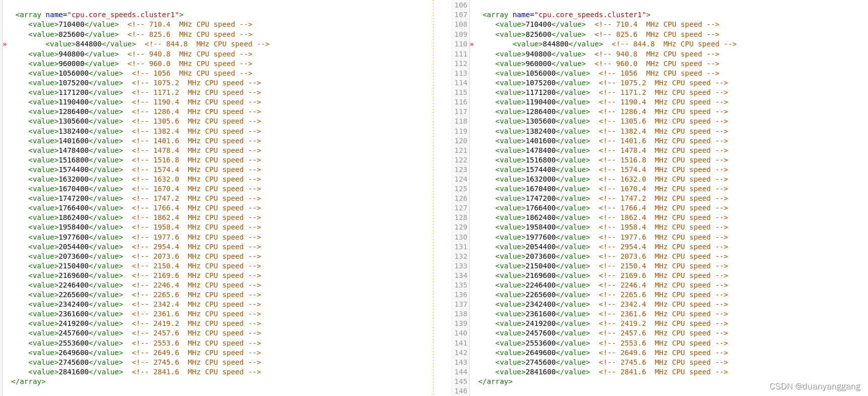Click the 1056 MHz comment in left pane
This screenshot has height=396, width=868.
coord(192,73)
